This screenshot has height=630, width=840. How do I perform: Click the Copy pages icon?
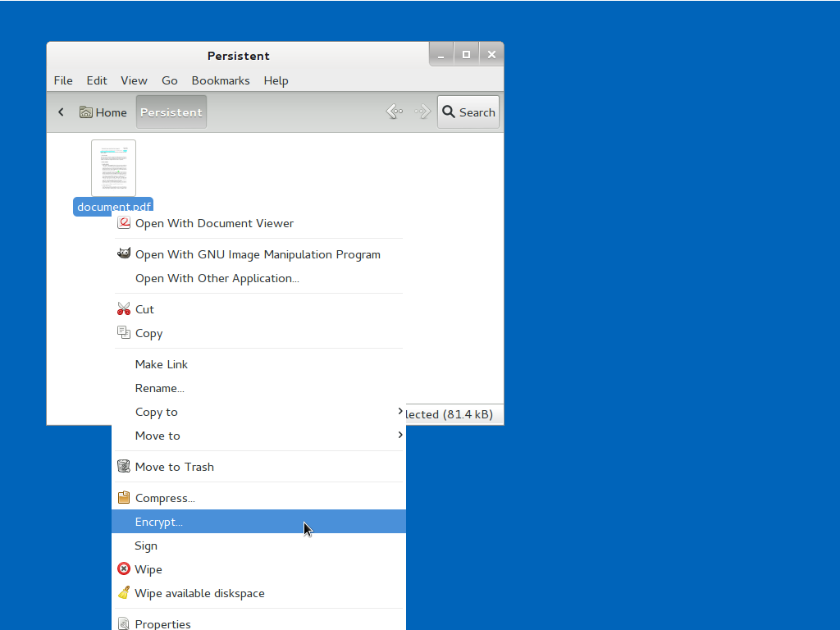tap(124, 333)
